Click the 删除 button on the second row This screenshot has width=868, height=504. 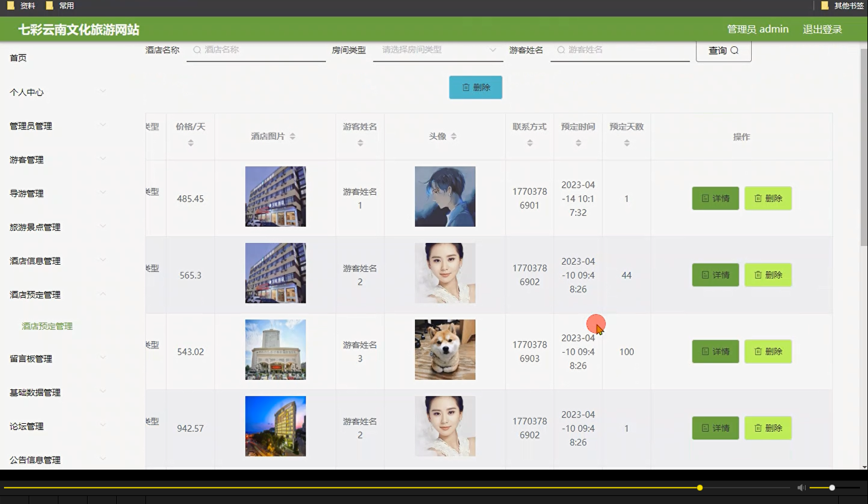pos(768,275)
